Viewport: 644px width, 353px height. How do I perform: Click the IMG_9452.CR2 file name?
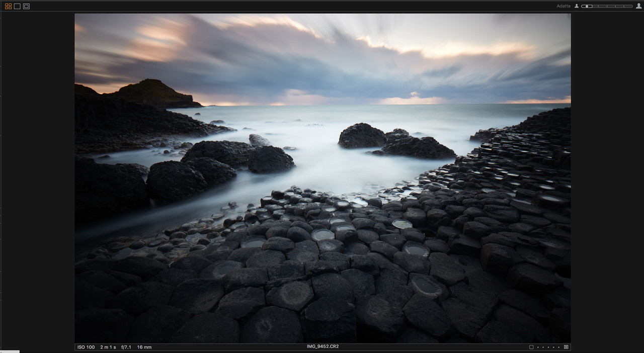point(323,346)
